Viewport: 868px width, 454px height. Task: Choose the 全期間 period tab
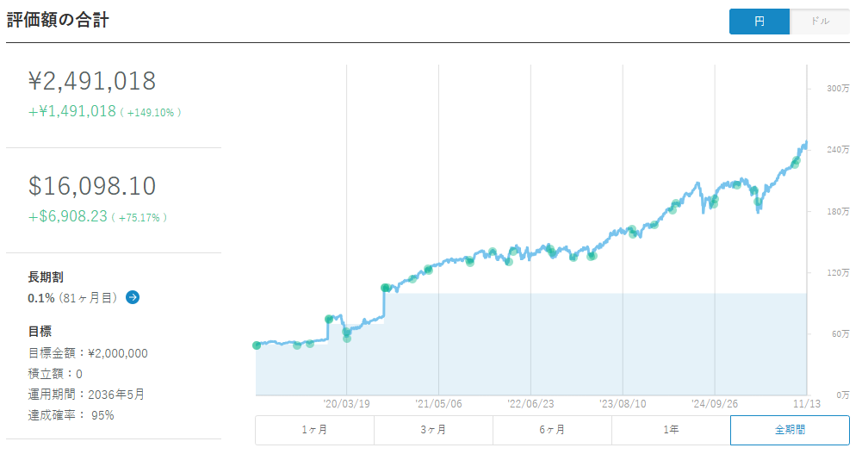tap(790, 429)
